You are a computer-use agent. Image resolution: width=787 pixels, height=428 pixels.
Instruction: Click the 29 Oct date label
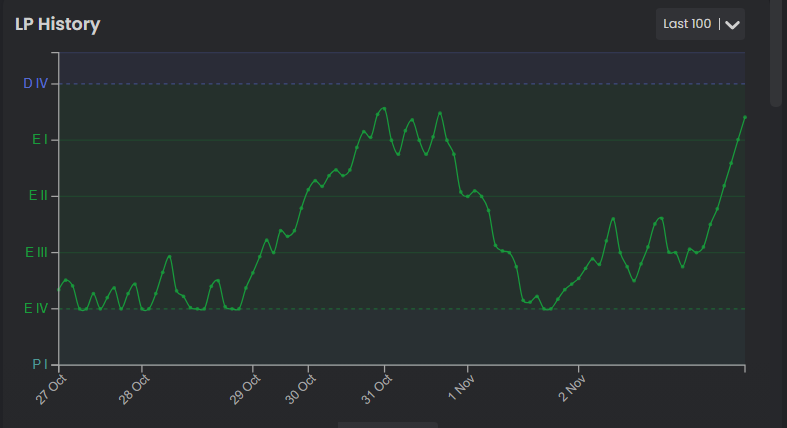click(245, 390)
